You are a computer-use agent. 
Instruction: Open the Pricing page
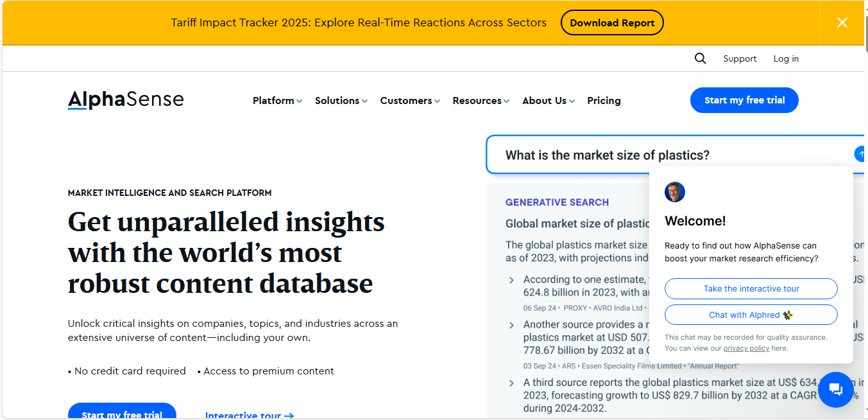click(x=604, y=100)
